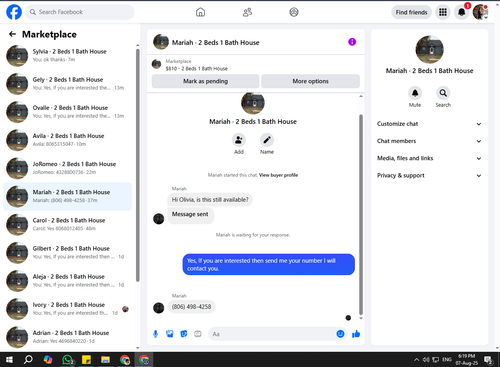Expand Media, files and links section

429,158
